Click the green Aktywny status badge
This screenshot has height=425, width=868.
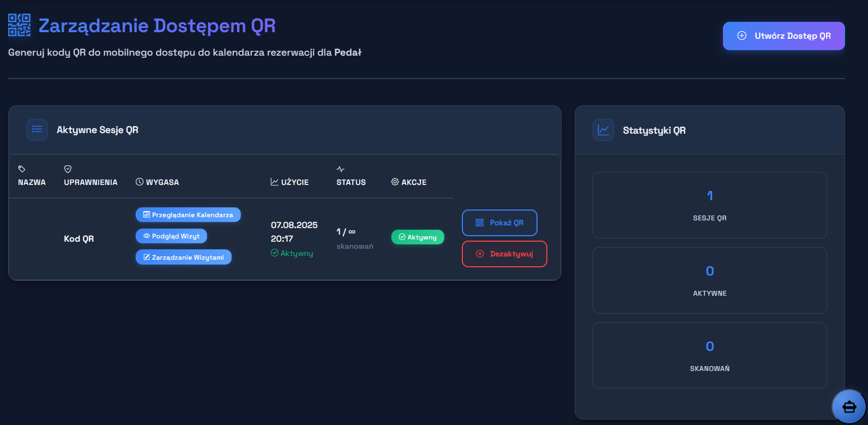(418, 237)
